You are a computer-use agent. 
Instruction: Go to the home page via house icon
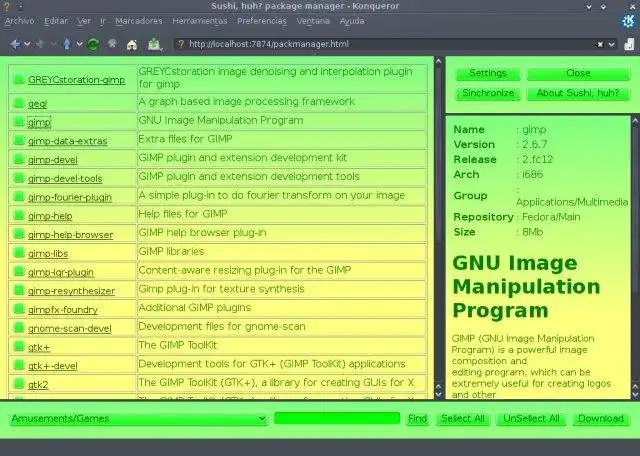coord(131,44)
